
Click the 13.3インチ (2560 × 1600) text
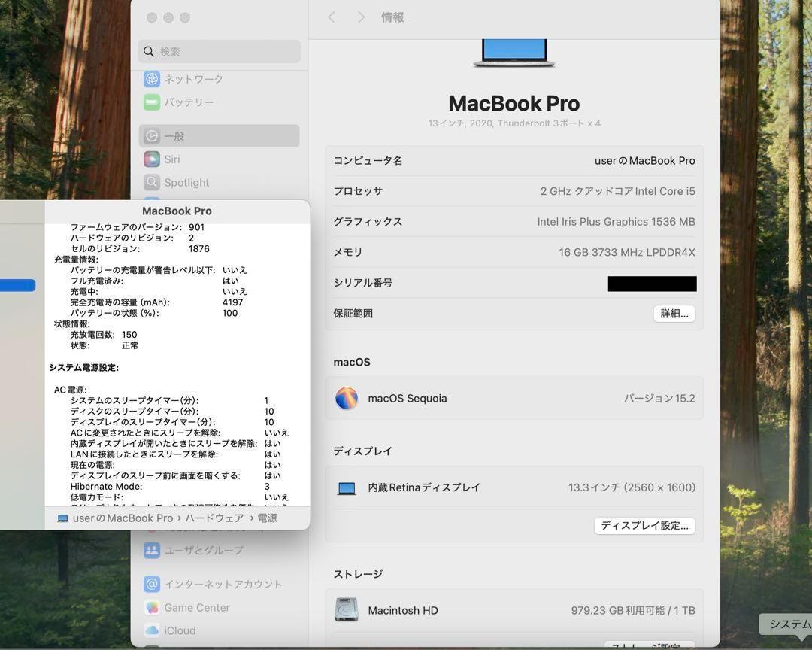point(632,487)
